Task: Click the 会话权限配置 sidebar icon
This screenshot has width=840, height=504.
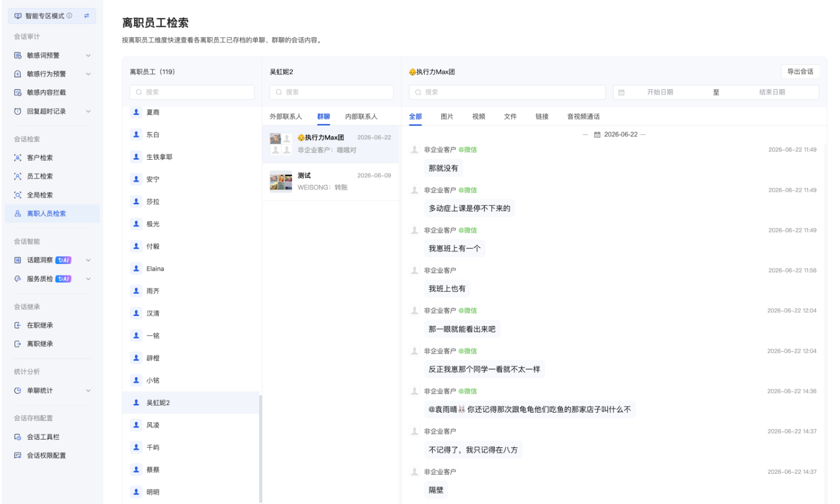Action: (17, 455)
